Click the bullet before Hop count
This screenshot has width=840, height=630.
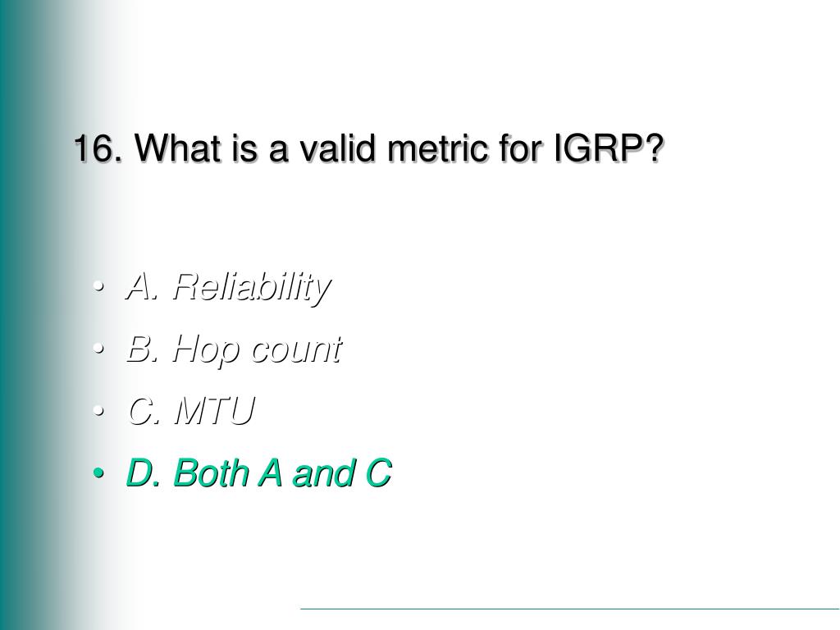tap(98, 349)
